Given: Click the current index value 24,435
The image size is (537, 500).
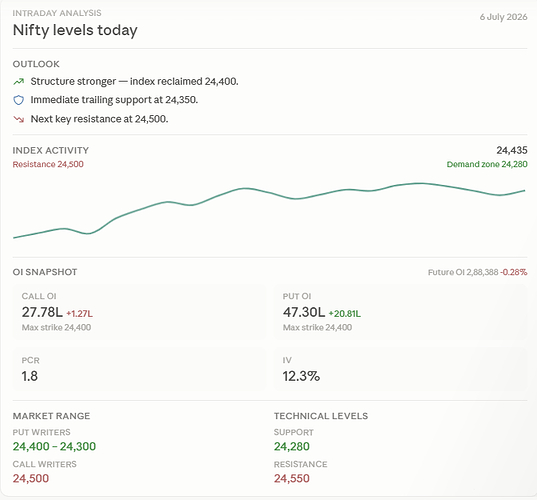Looking at the screenshot, I should click(512, 150).
